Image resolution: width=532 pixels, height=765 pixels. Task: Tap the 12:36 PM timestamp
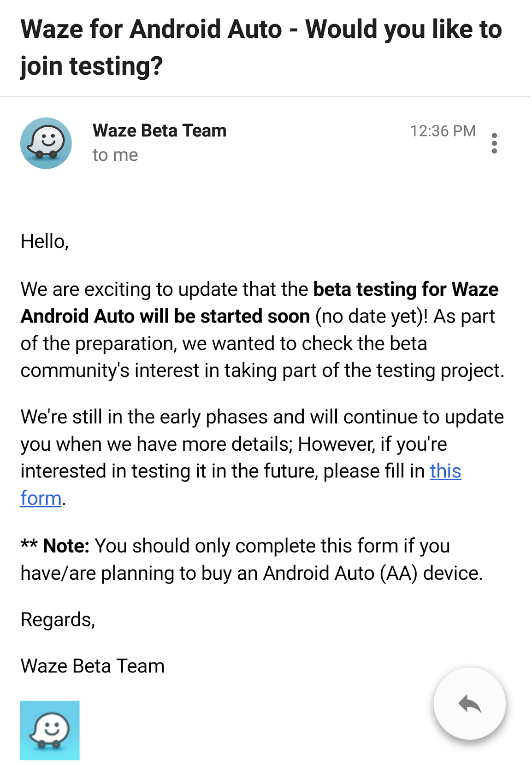click(443, 131)
